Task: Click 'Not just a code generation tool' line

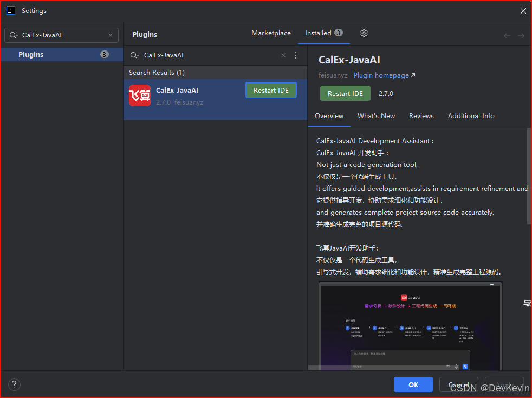Action: pos(367,164)
